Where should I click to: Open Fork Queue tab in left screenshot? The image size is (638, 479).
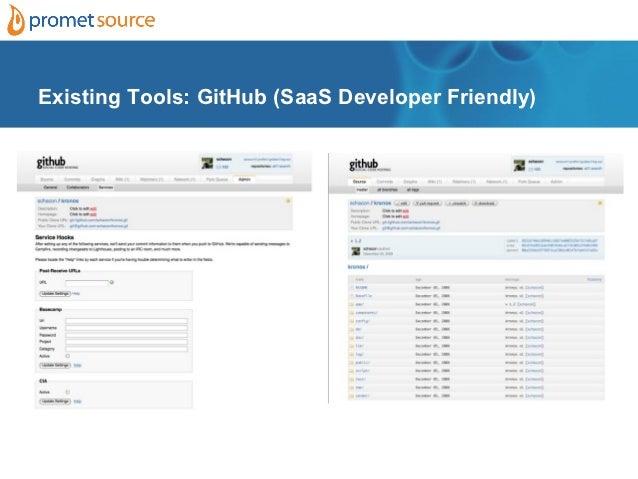pos(217,179)
